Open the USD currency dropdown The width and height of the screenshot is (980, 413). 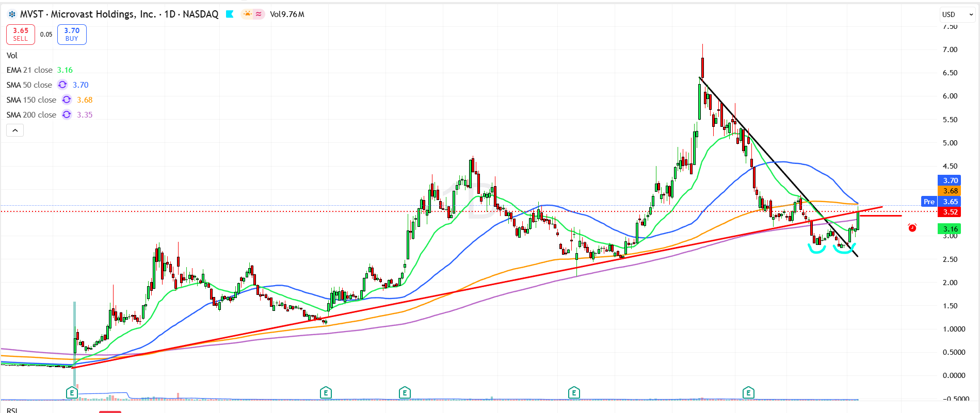[957, 14]
